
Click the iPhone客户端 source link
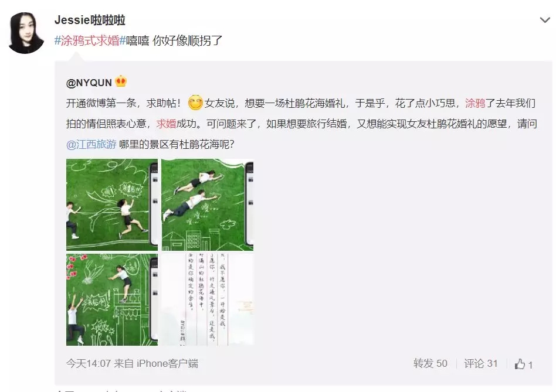[167, 363]
